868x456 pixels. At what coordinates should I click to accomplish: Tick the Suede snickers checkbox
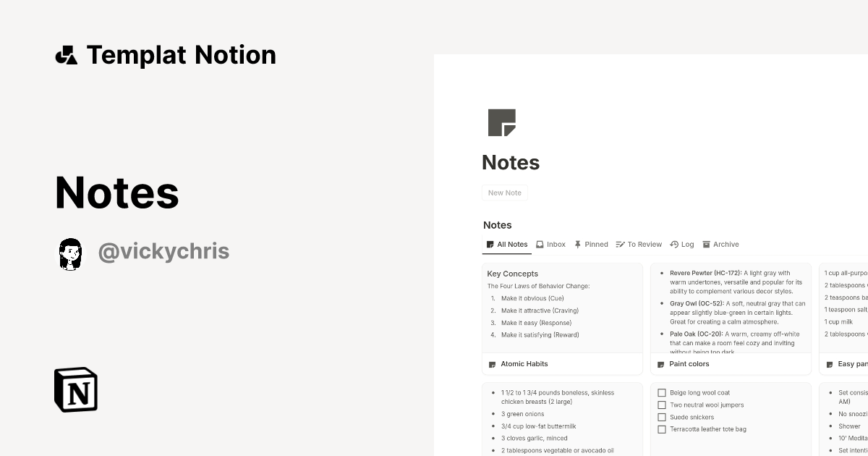pos(662,417)
